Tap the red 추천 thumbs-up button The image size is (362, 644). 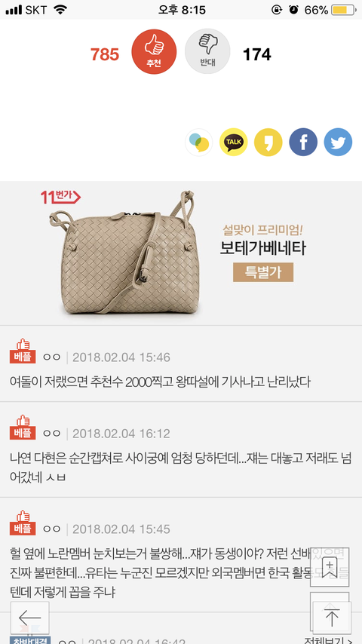pyautogui.click(x=154, y=51)
